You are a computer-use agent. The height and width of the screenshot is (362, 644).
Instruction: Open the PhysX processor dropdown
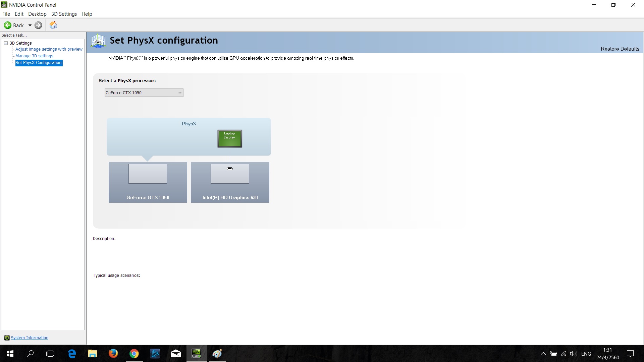coord(144,93)
